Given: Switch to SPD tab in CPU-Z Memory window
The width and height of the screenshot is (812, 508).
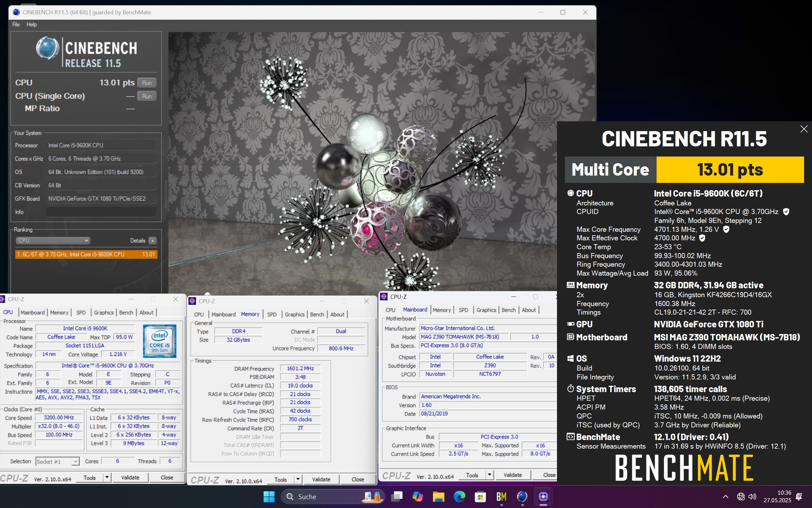Looking at the screenshot, I should (x=272, y=314).
